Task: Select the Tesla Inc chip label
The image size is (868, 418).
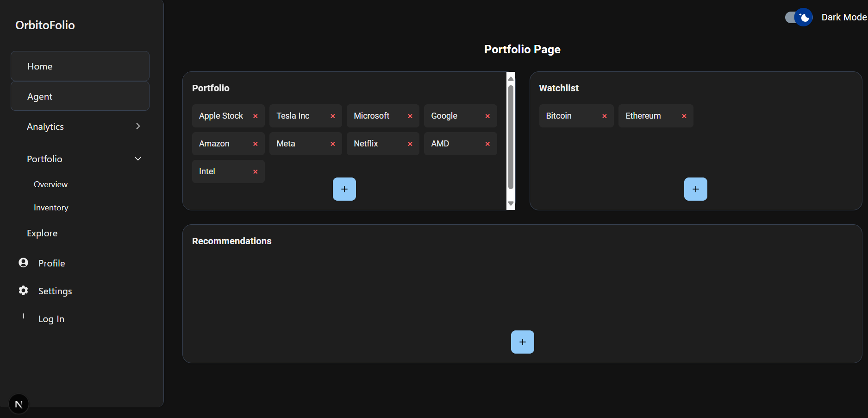Action: tap(293, 116)
